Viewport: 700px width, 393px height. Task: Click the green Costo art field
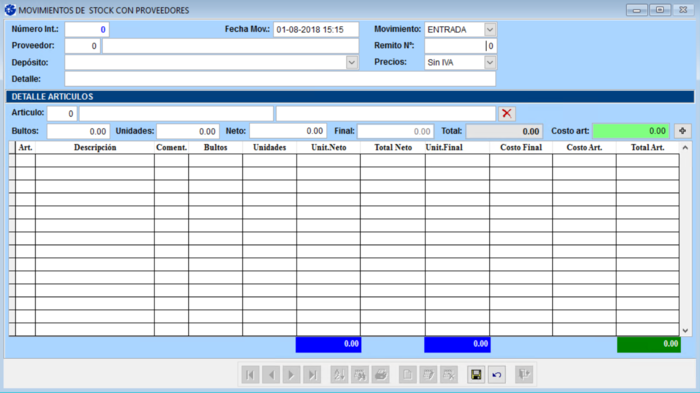coord(631,131)
